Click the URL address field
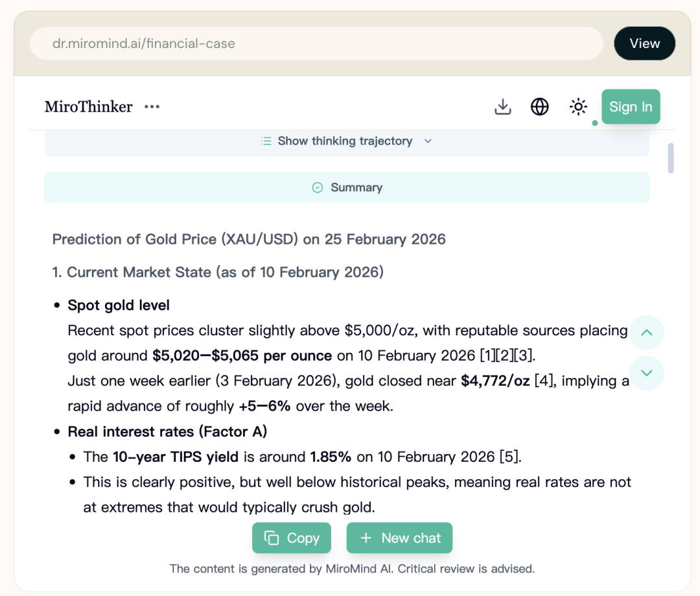 pos(316,44)
